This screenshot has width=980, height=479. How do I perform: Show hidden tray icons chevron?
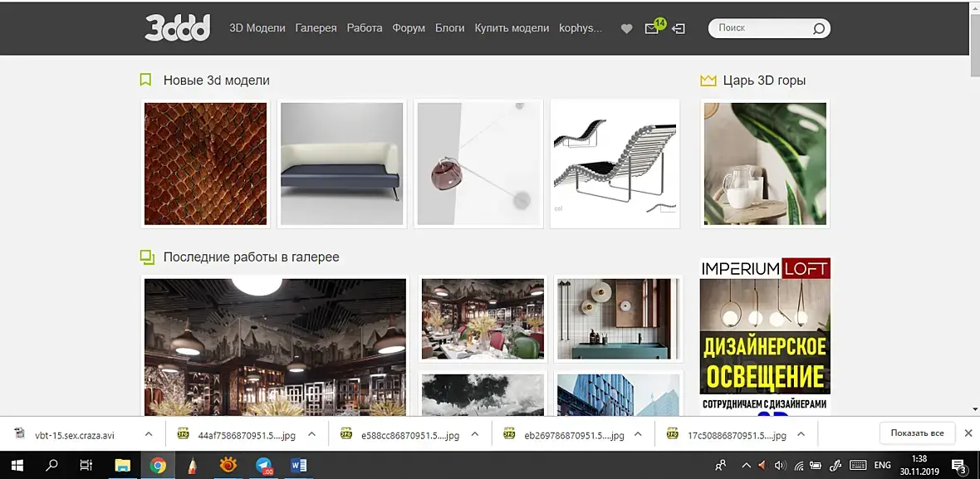point(746,465)
